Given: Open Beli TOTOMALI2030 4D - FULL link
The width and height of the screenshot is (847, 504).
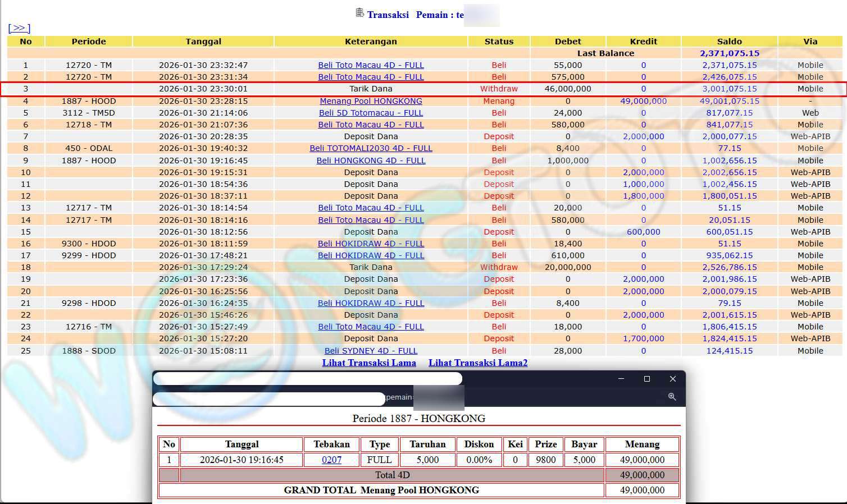Looking at the screenshot, I should 371,148.
